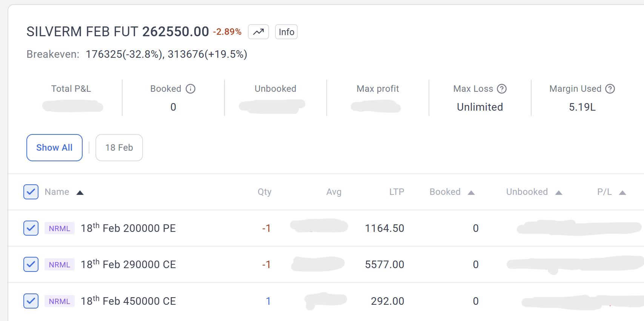Sort by P/L column arrow
This screenshot has width=644, height=321.
(x=622, y=193)
